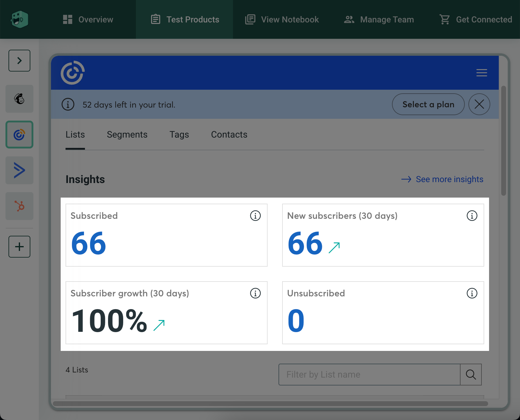Click the plus button to add integration

click(x=19, y=247)
